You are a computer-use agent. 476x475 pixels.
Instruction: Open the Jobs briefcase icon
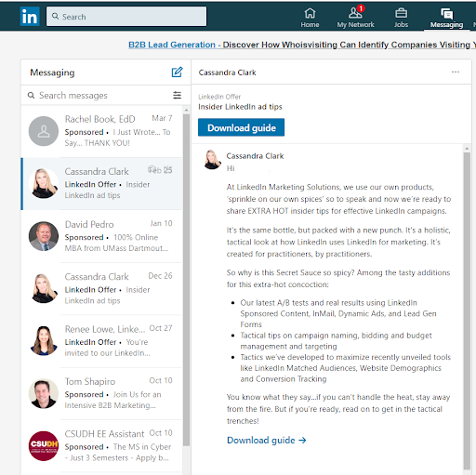401,18
